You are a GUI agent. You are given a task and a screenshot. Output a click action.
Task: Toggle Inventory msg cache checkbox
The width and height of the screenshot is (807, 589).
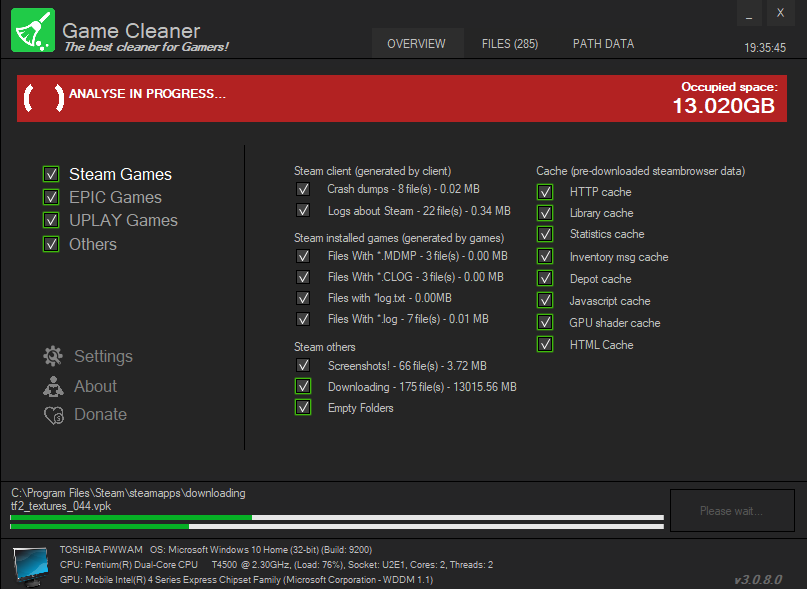[x=545, y=256]
